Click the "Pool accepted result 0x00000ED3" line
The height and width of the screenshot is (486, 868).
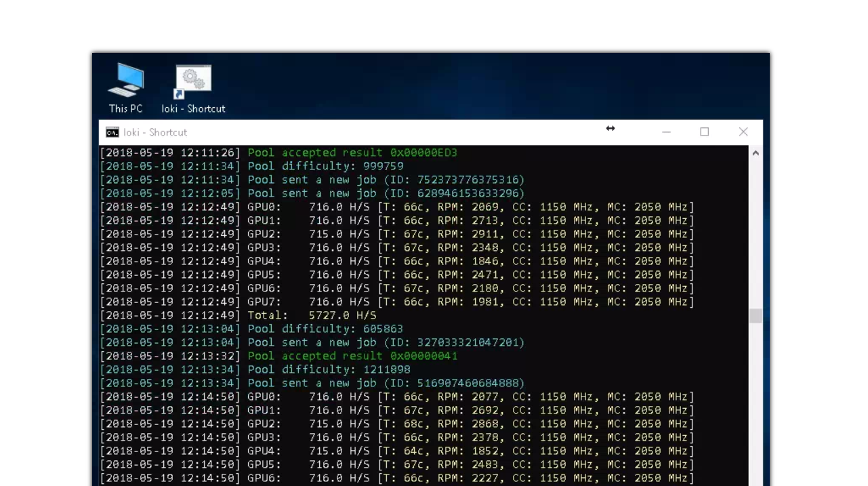pos(278,153)
